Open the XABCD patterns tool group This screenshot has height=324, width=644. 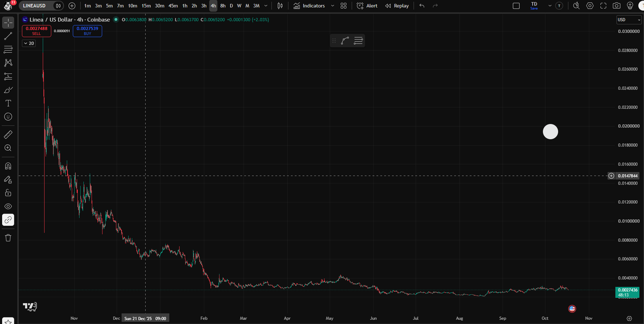pos(8,63)
